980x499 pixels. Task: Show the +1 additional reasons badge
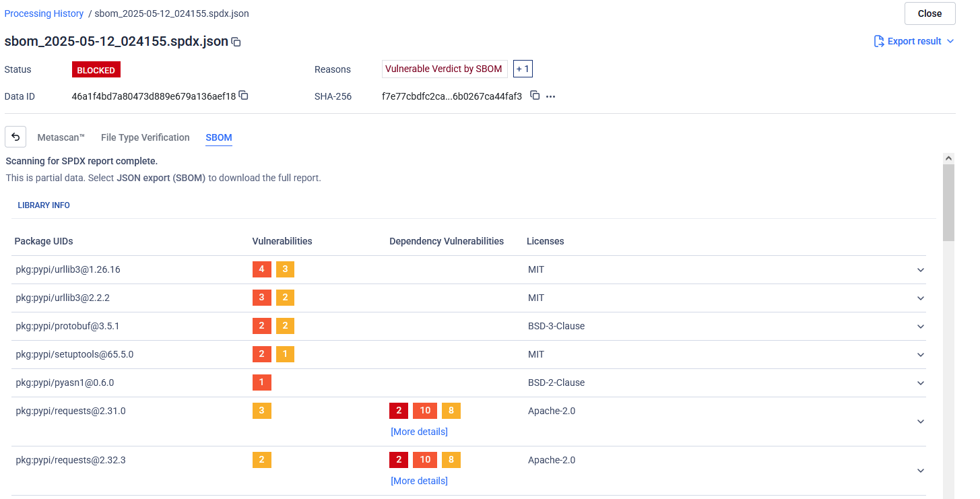(x=523, y=69)
